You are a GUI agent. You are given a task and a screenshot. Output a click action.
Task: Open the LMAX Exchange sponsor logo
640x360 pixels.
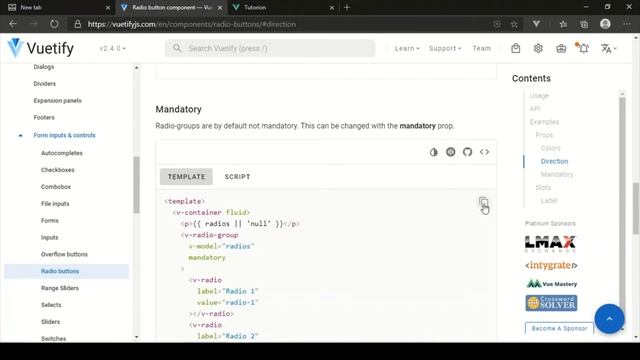tap(550, 244)
